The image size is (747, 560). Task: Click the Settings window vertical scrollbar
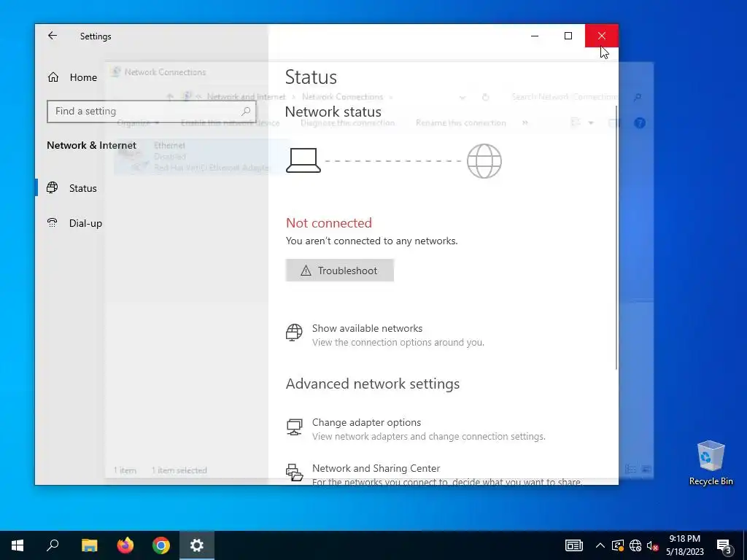616,237
